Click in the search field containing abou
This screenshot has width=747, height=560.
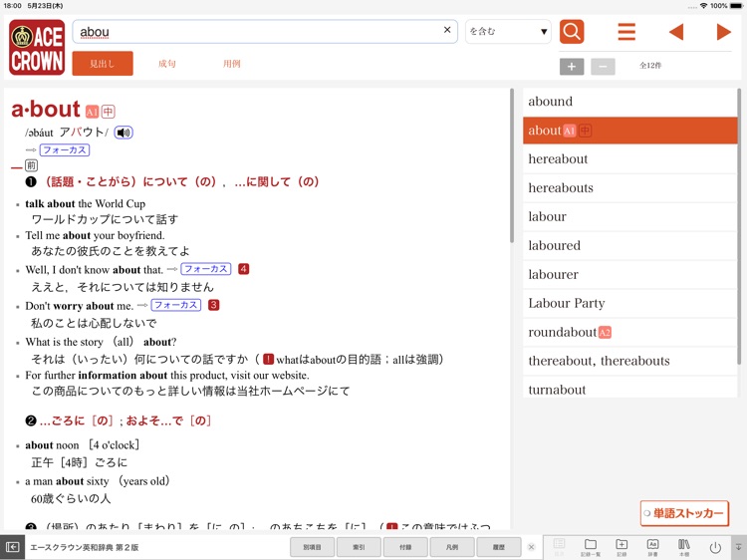click(265, 32)
